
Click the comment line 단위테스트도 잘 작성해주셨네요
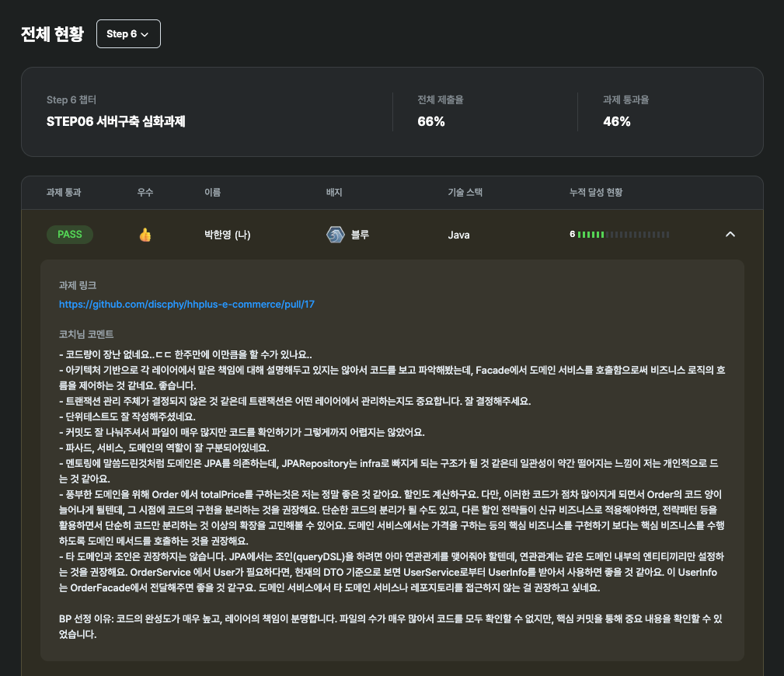click(127, 416)
